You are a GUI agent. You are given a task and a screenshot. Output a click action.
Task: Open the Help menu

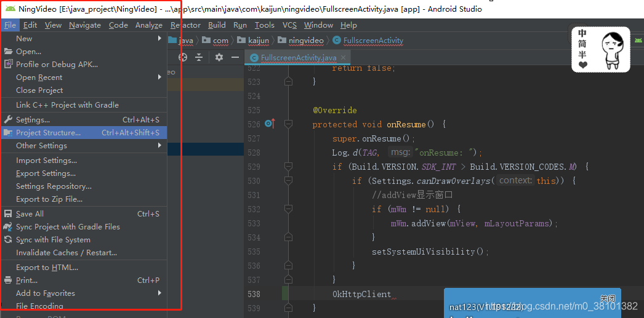[x=348, y=25]
